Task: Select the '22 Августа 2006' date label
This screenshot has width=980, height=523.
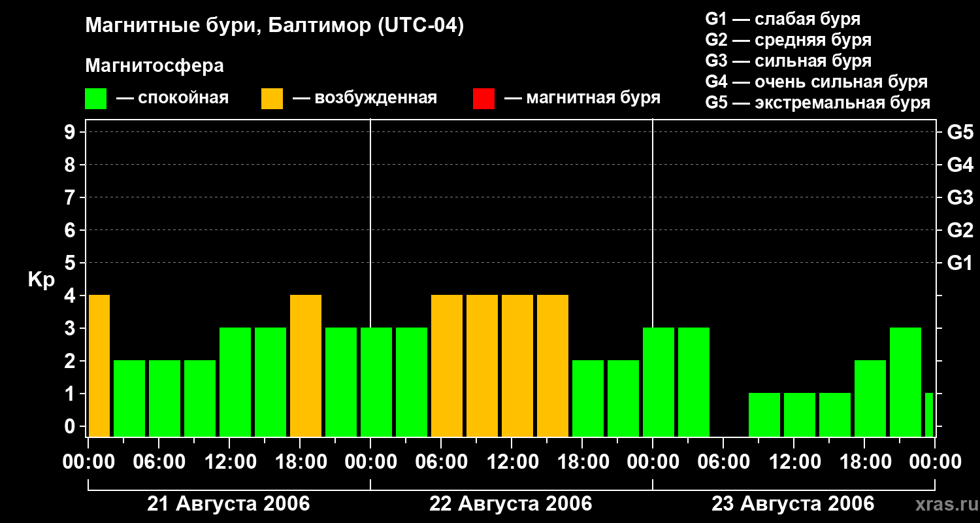Action: click(x=510, y=504)
